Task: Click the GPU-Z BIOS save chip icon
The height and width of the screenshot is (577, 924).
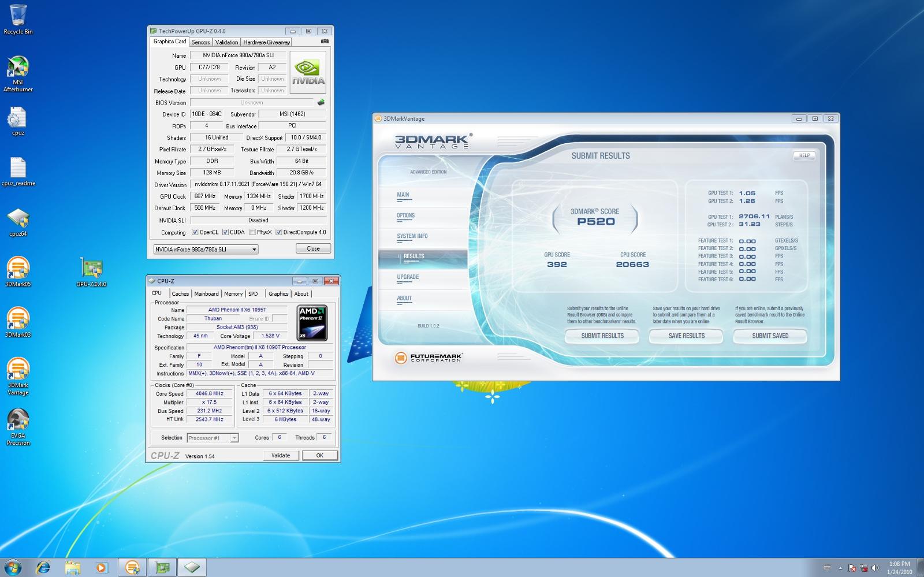Action: (x=321, y=102)
